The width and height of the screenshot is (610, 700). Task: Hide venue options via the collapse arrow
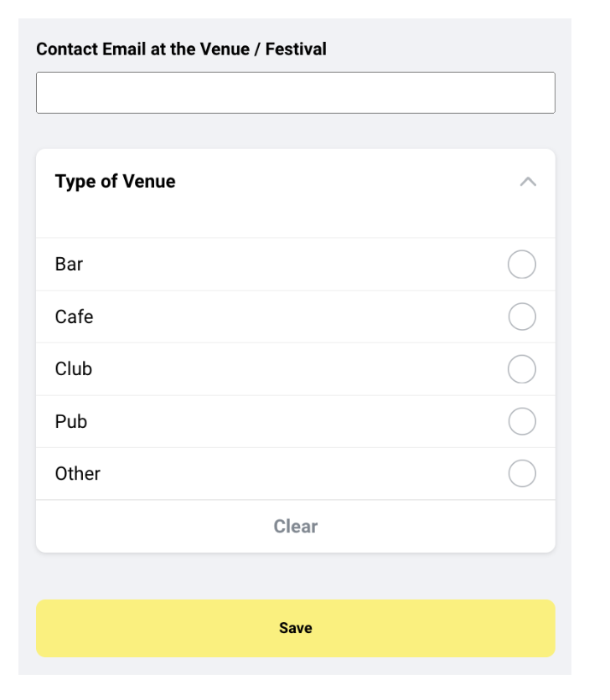pyautogui.click(x=528, y=181)
